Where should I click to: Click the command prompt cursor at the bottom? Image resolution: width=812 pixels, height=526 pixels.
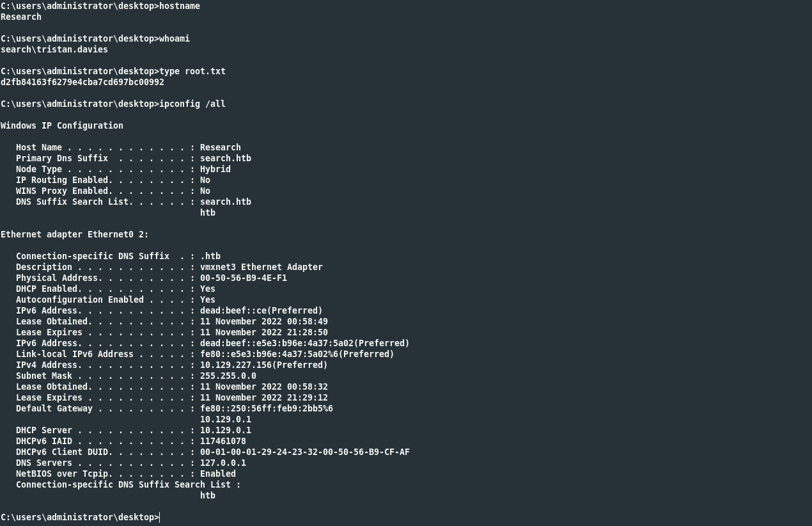[x=160, y=517]
